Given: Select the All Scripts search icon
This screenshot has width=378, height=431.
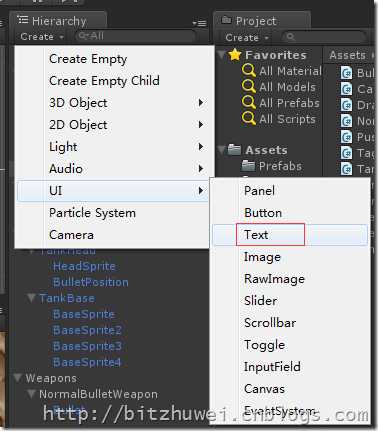Looking at the screenshot, I should click(x=249, y=119).
